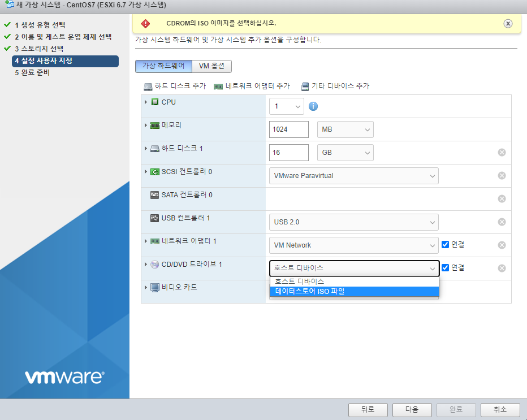Remove SATA controller 0 device
Image resolution: width=527 pixels, height=420 pixels.
(x=502, y=199)
